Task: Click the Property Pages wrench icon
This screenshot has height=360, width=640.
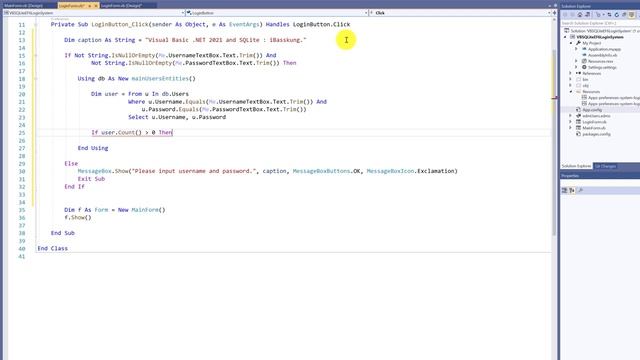Action: click(x=580, y=191)
